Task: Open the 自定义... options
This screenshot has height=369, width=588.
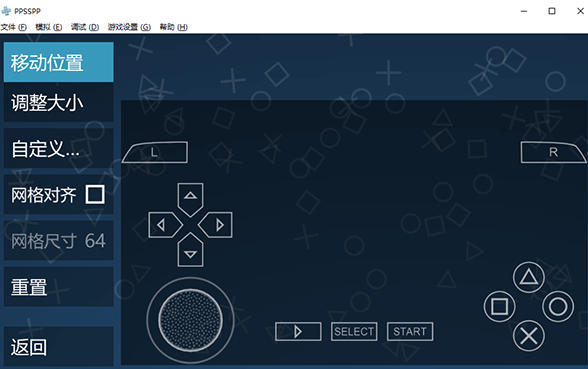Action: 58,148
